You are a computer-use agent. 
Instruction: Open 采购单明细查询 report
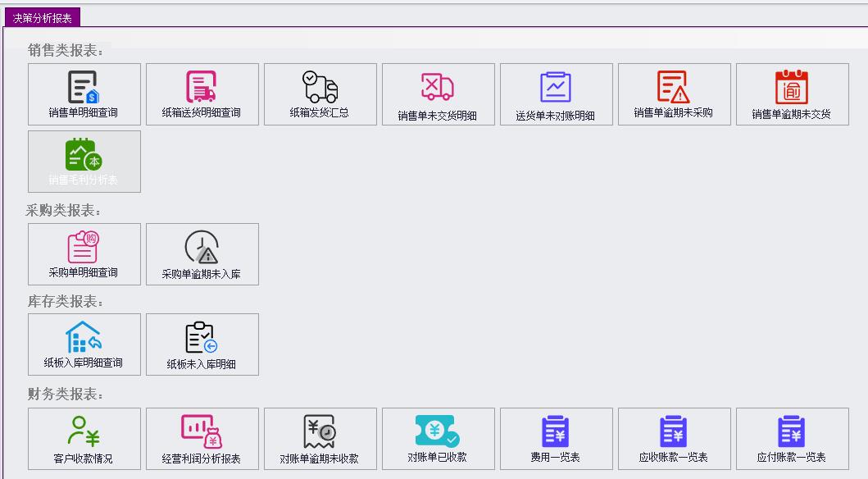pos(84,253)
